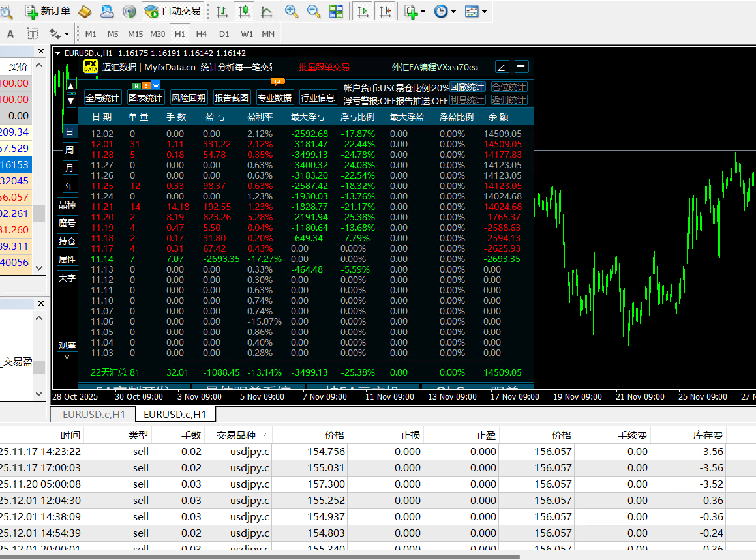Screen dimensions: 756x560
Task: Click the 周 weekly period button
Action: 69,150
